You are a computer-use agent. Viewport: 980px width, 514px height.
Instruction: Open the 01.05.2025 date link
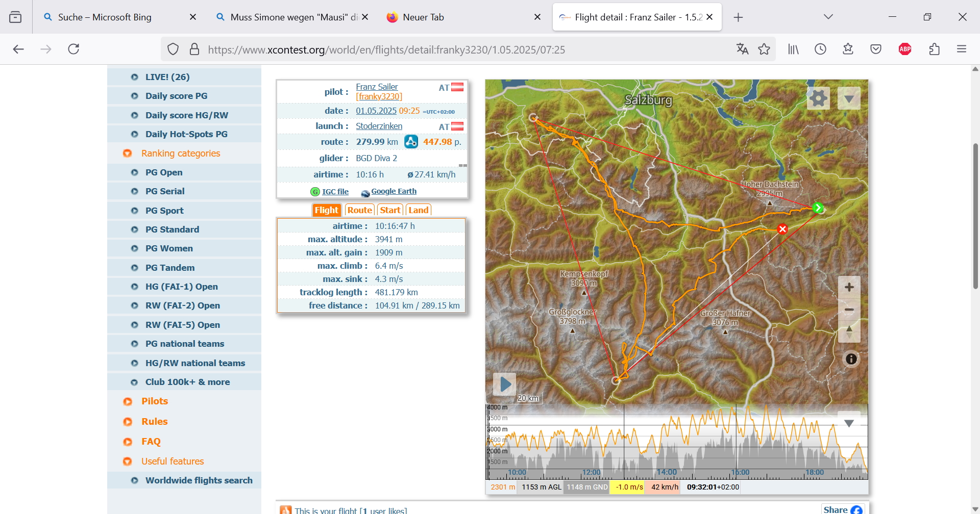click(376, 111)
